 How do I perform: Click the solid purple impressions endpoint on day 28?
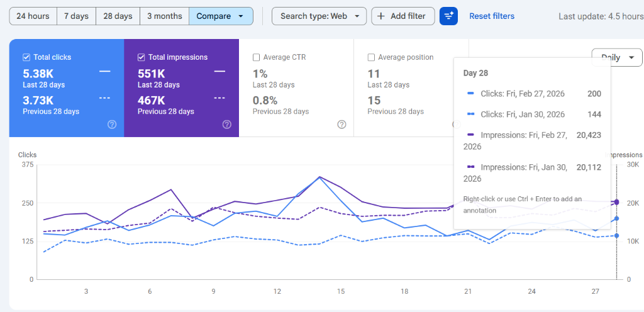616,202
